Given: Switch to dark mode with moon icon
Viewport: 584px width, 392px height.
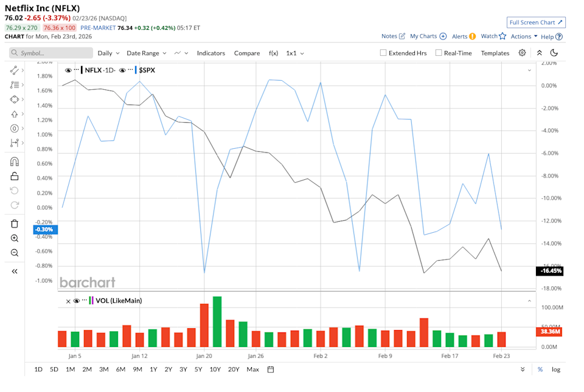Looking at the screenshot, I should coord(554,53).
